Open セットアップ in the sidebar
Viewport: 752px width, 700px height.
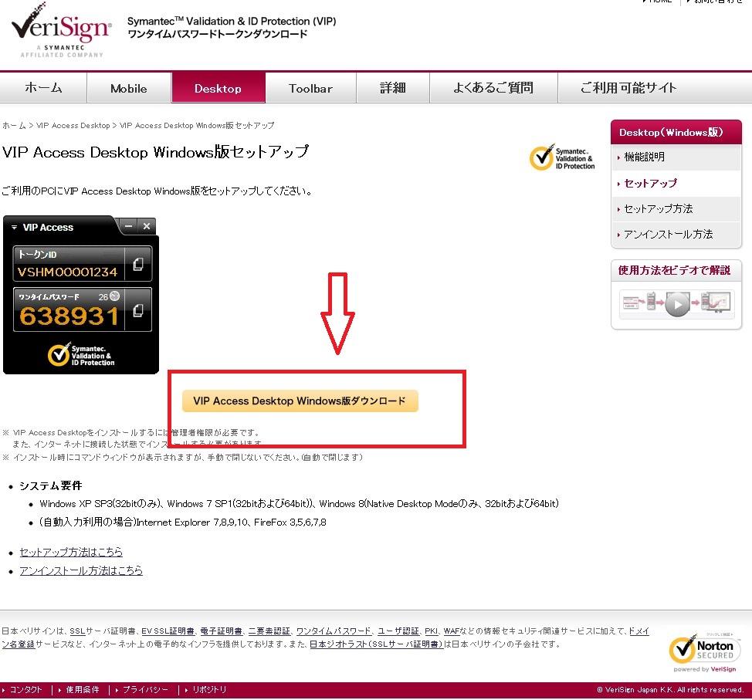tap(676, 183)
